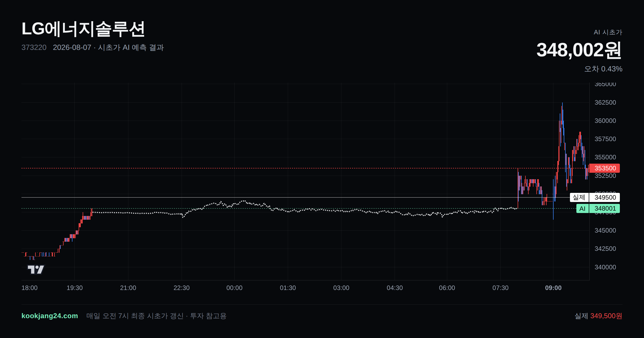Click the 오차 0.43% error text

pyautogui.click(x=603, y=69)
